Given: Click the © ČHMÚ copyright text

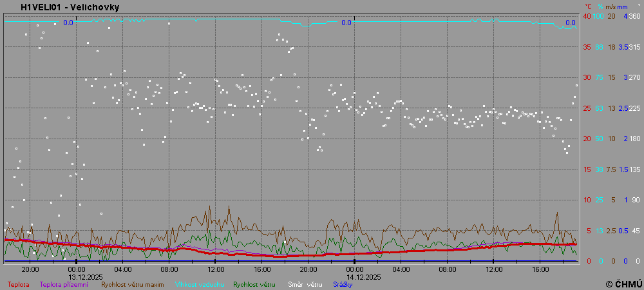Looking at the screenshot, I should point(623,284).
